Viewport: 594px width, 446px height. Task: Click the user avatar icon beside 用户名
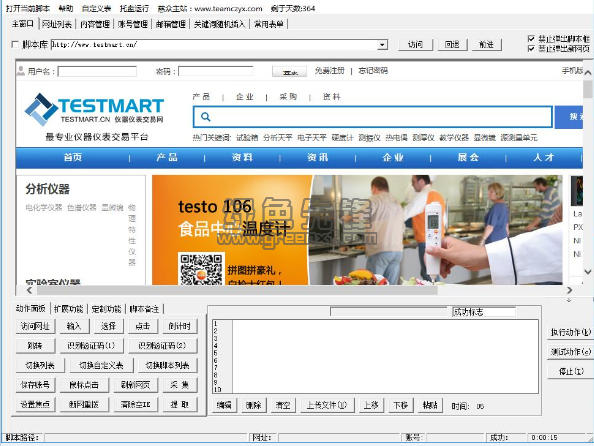click(x=21, y=70)
